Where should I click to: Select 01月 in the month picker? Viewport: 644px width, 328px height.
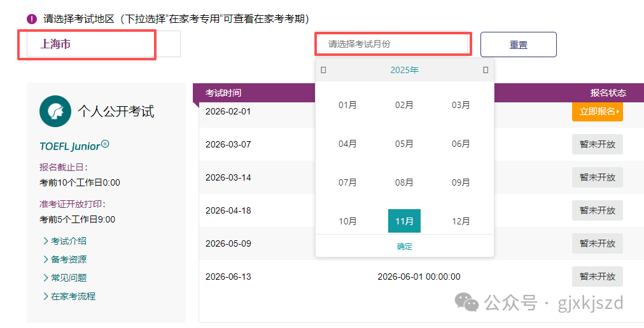347,105
